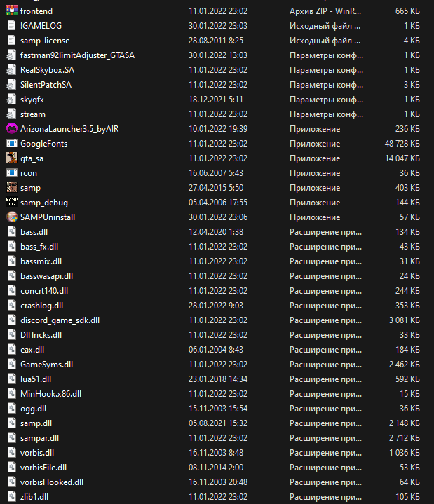The height and width of the screenshot is (504, 434).
Task: Click the GoogleFonts application icon
Action: (x=12, y=144)
